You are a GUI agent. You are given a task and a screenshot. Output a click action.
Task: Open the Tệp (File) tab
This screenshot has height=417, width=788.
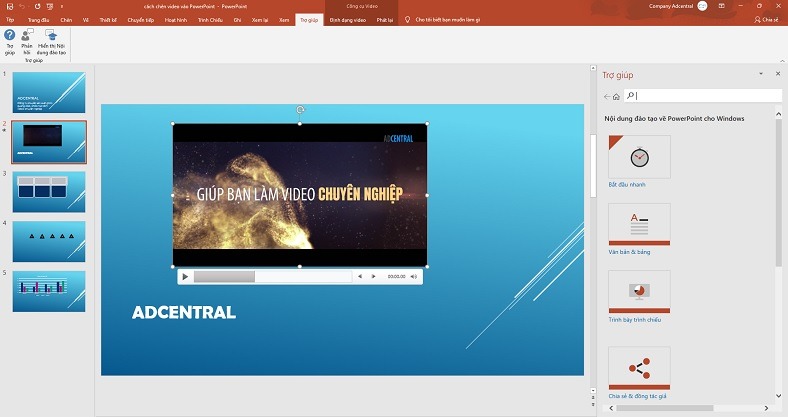click(10, 20)
